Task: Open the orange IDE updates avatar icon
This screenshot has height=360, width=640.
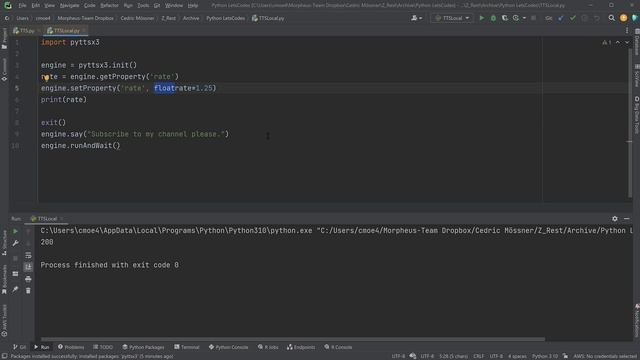Action: tap(623, 18)
